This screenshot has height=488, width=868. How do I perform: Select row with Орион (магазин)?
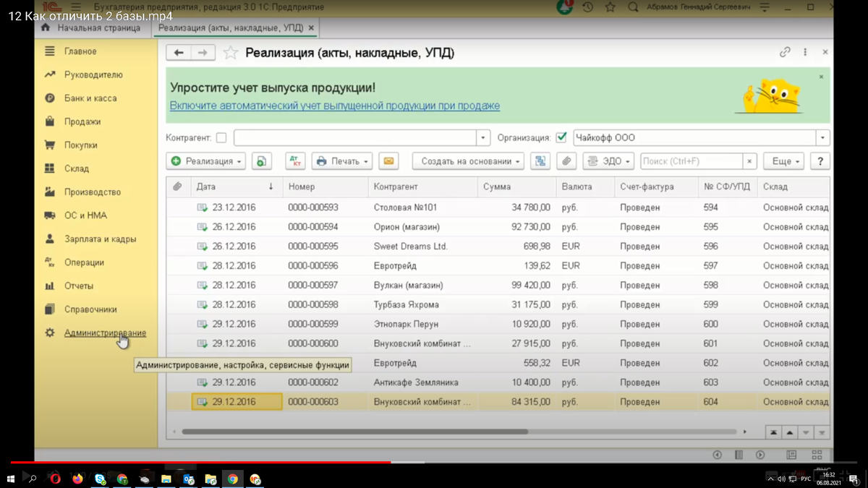click(x=498, y=227)
